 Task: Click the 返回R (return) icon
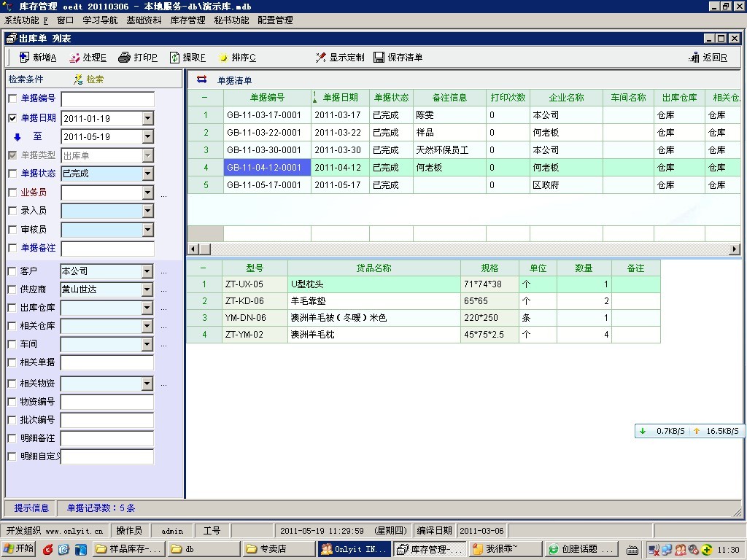[x=694, y=58]
